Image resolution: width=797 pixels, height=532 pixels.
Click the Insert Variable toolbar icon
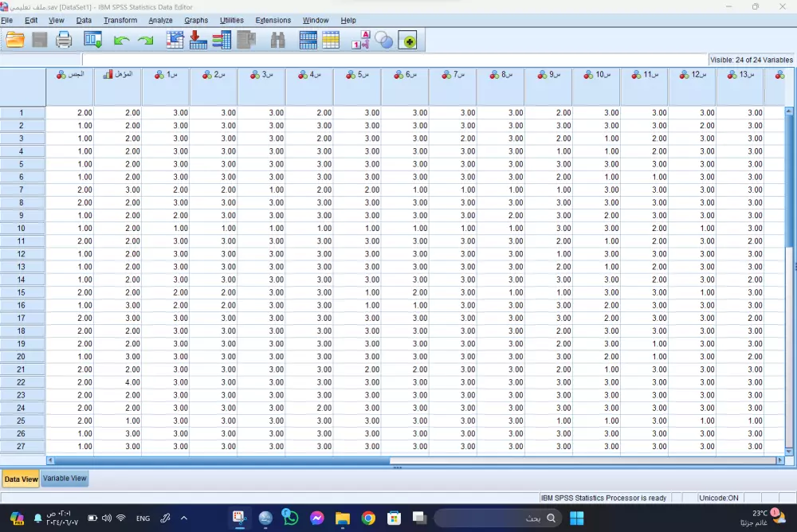pyautogui.click(x=332, y=39)
